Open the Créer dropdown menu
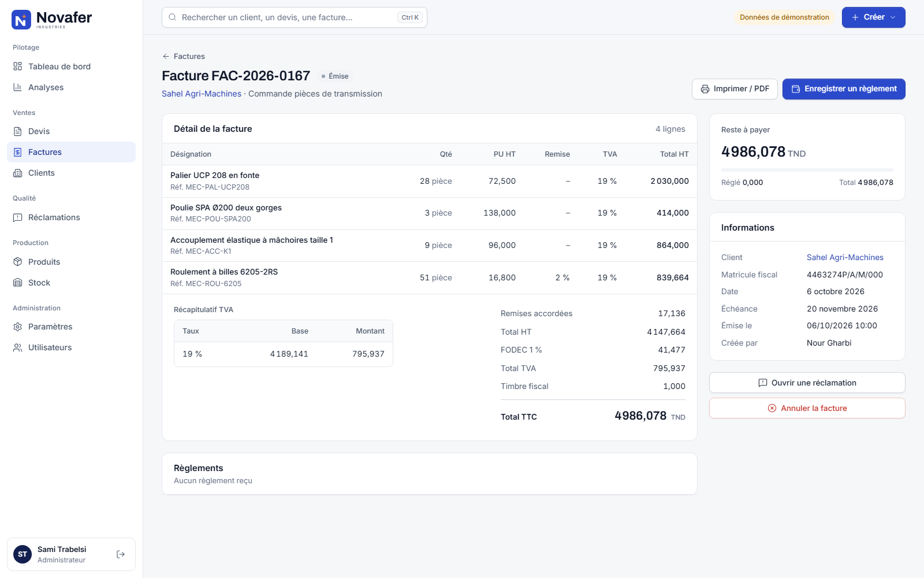The width and height of the screenshot is (924, 578). [873, 17]
